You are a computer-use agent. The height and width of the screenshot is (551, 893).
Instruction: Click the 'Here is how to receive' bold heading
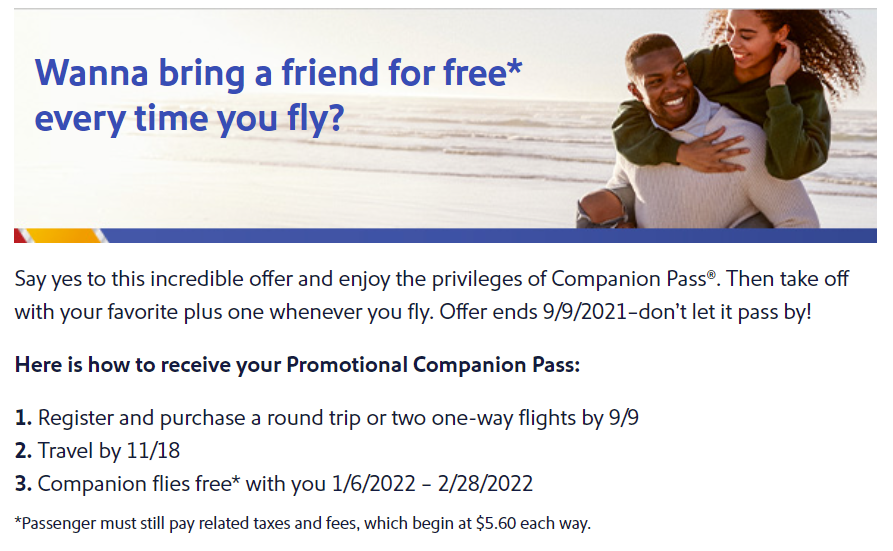pyautogui.click(x=297, y=365)
